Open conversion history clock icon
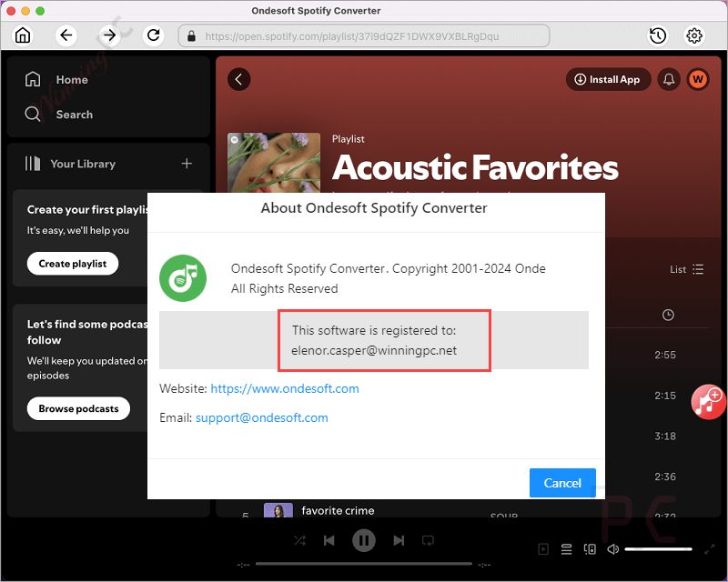This screenshot has width=728, height=582. (657, 35)
